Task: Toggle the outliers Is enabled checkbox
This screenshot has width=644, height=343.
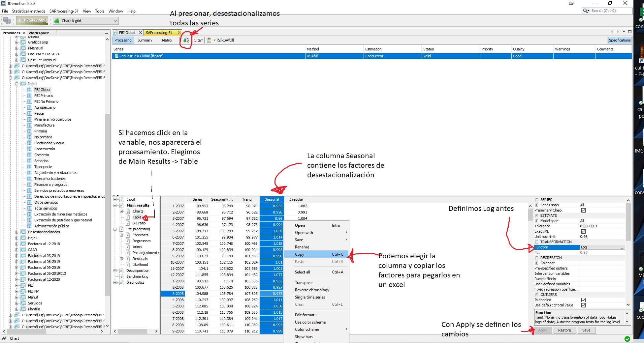Action: coord(583,300)
